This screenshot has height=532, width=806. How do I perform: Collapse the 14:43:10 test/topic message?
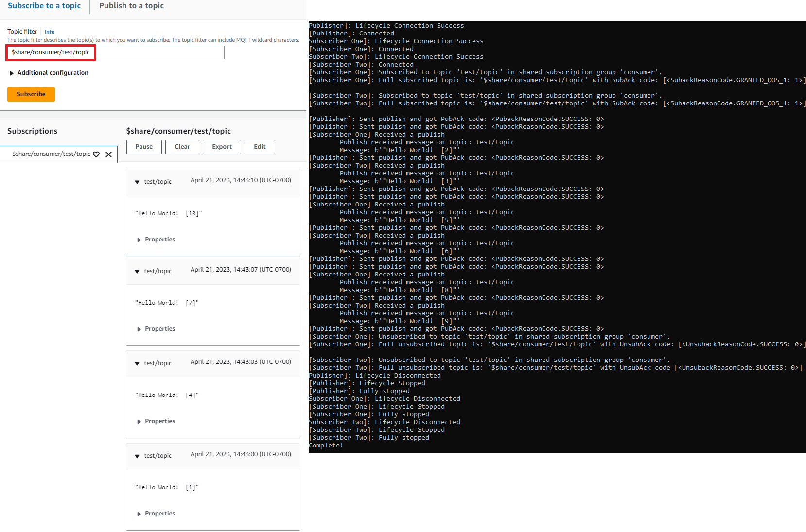point(137,182)
